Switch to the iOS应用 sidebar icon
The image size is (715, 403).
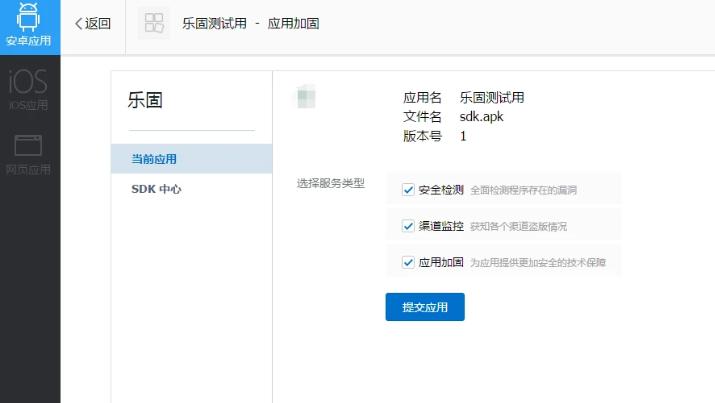click(x=29, y=88)
